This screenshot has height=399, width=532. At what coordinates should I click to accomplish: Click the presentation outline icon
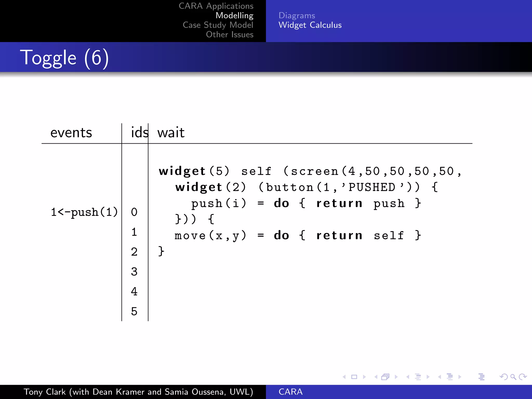pyautogui.click(x=481, y=377)
